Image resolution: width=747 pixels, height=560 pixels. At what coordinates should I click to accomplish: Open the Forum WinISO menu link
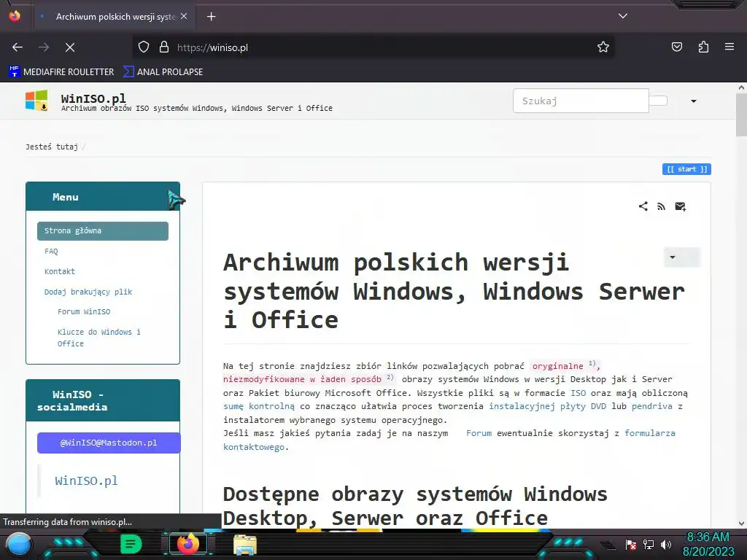coord(84,312)
